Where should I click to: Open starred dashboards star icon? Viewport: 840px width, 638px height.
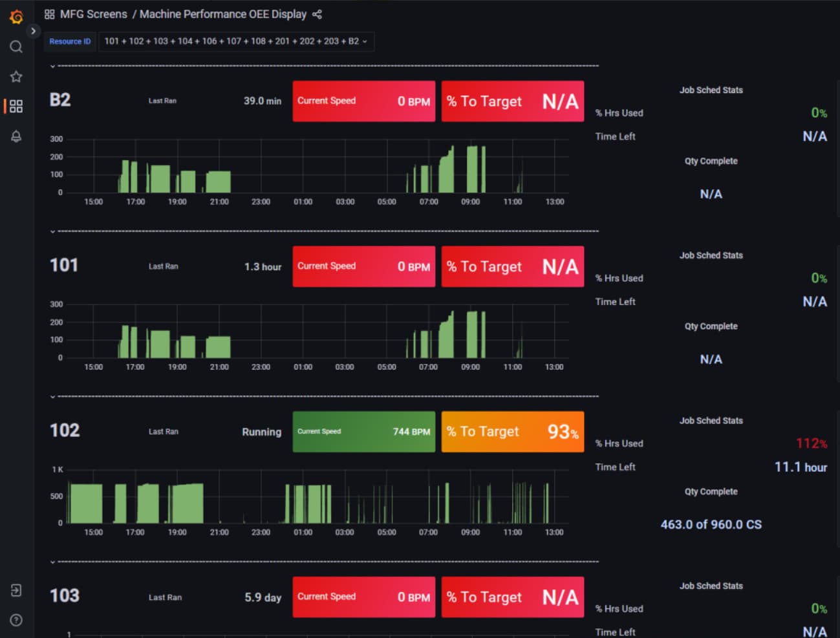pos(16,76)
